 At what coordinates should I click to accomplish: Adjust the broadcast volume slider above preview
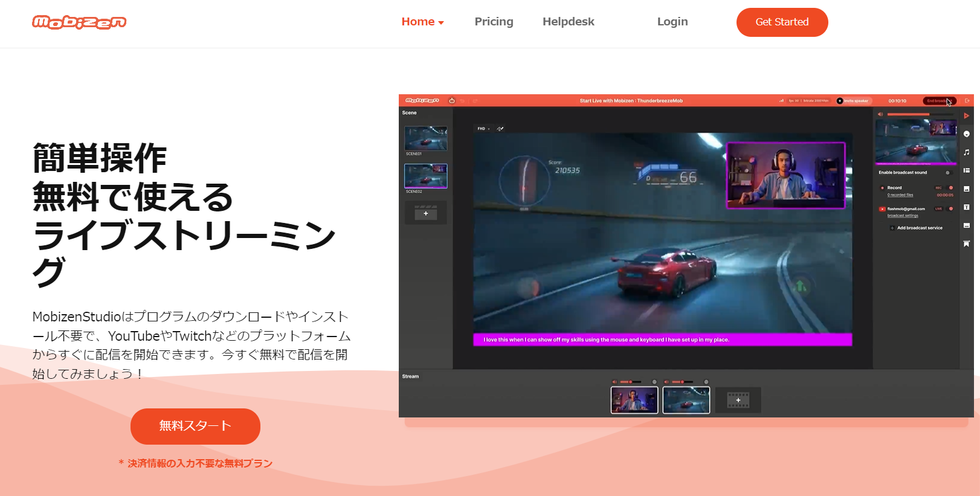921,114
